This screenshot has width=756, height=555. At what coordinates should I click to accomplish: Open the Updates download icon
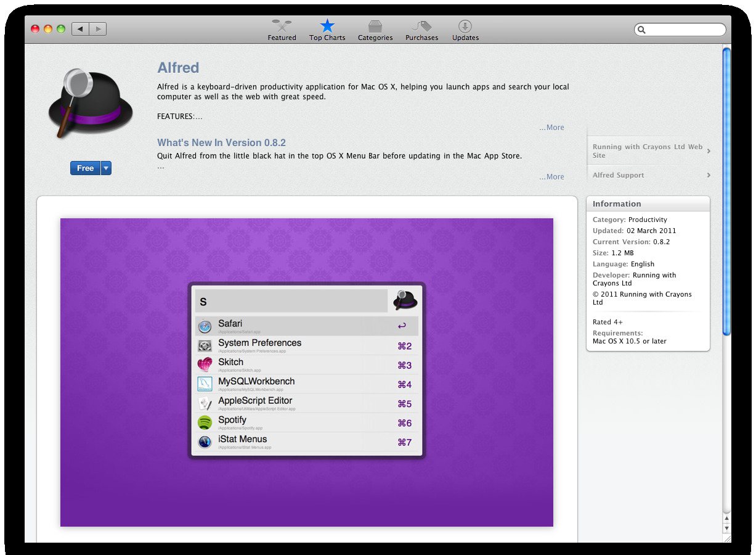tap(465, 26)
